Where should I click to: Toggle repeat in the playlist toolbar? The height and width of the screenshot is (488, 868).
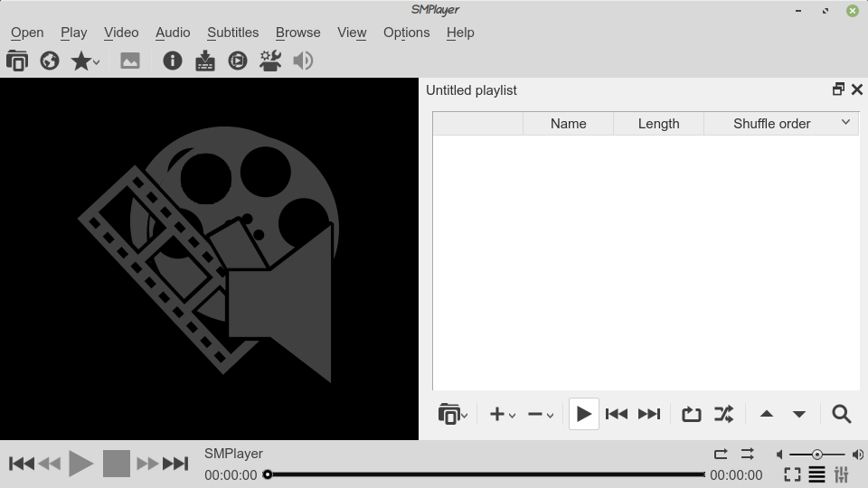coord(691,414)
